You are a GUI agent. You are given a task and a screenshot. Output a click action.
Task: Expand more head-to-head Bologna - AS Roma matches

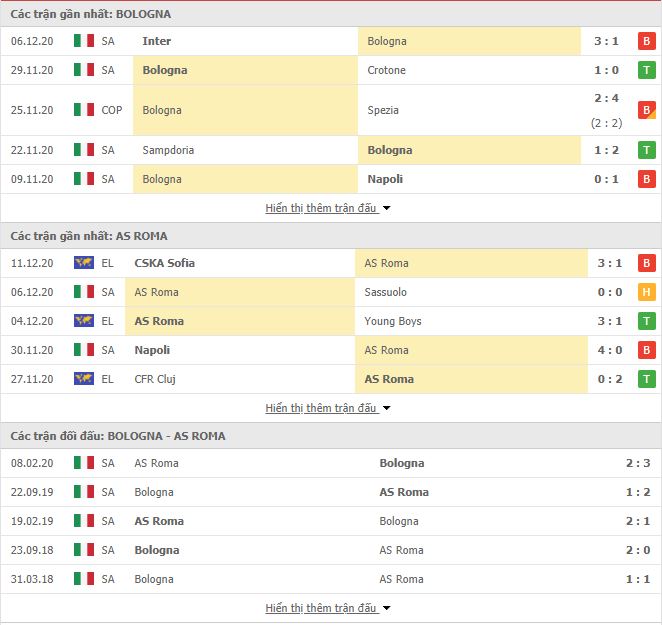pyautogui.click(x=328, y=608)
